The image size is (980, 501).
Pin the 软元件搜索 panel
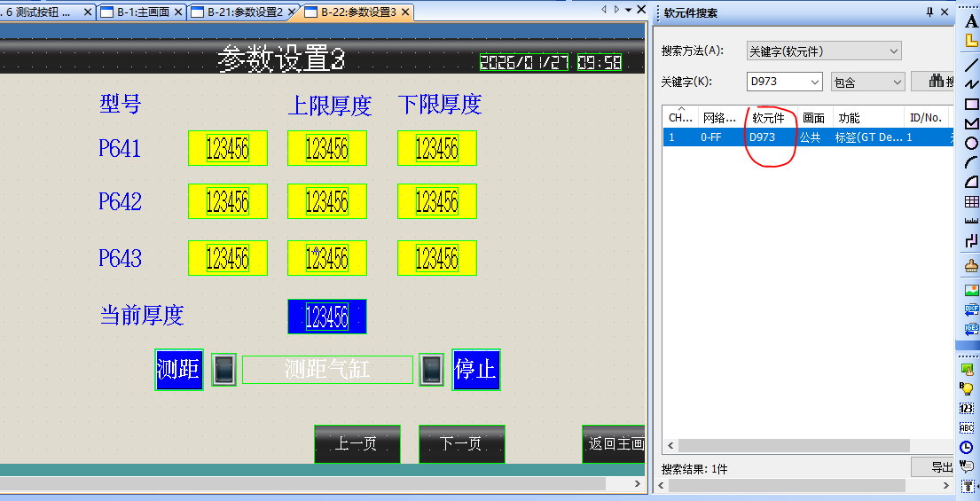point(929,12)
